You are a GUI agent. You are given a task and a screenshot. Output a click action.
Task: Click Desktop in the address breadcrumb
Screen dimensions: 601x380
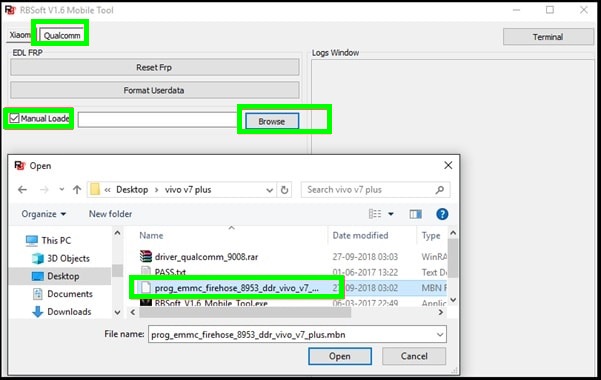132,190
